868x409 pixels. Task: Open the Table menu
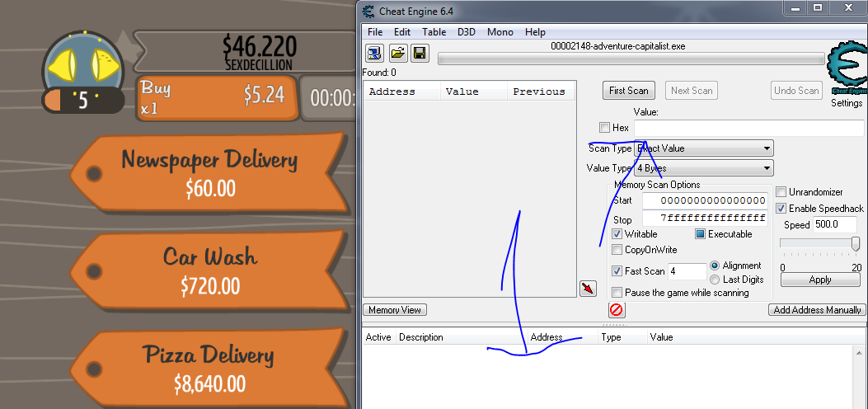click(x=434, y=32)
